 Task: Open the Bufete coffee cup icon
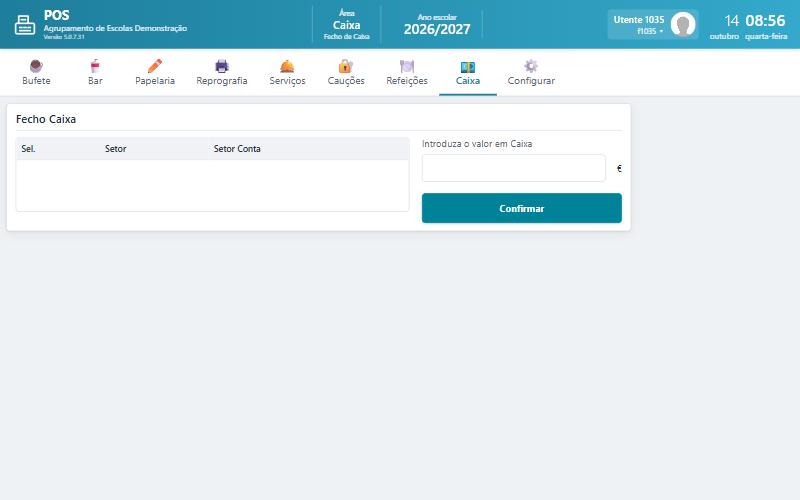[36, 66]
